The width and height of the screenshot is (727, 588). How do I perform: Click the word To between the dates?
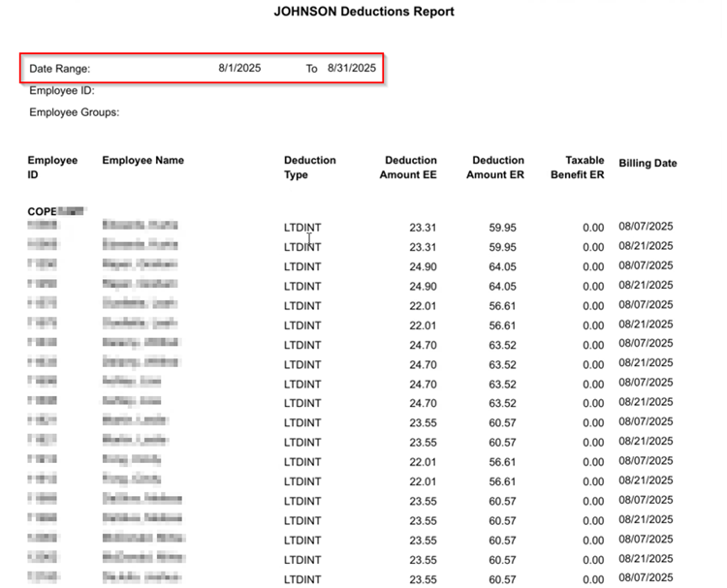tap(311, 69)
